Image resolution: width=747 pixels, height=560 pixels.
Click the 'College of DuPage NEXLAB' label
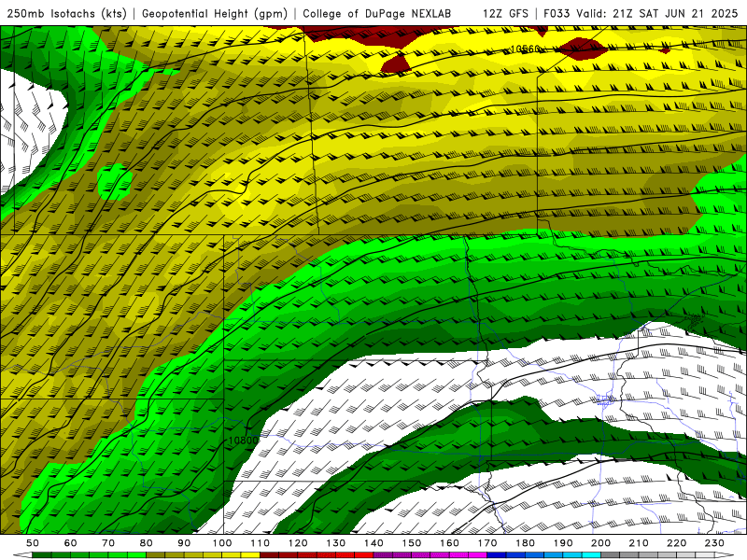point(377,13)
